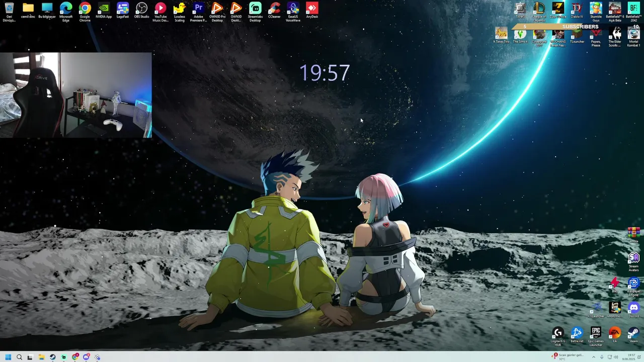Image resolution: width=644 pixels, height=362 pixels.
Task: Open Zula Türkiye game icon
Action: (558, 11)
